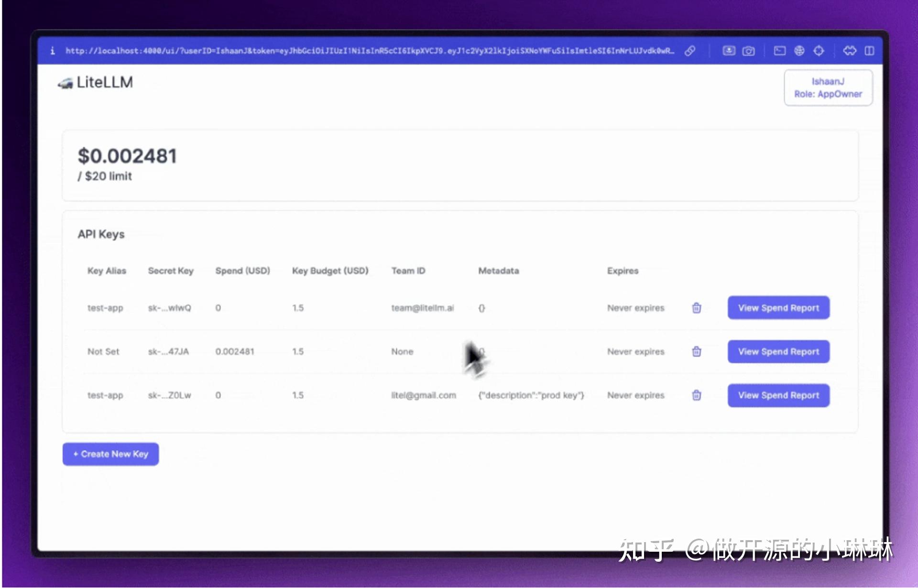Delete the sk-...wlwQ test-app key

(697, 308)
